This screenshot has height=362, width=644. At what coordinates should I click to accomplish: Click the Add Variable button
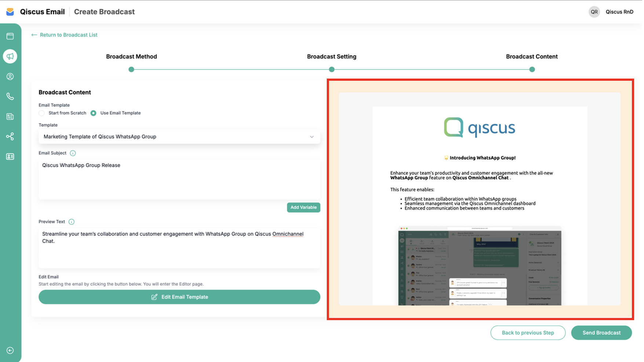pos(304,207)
